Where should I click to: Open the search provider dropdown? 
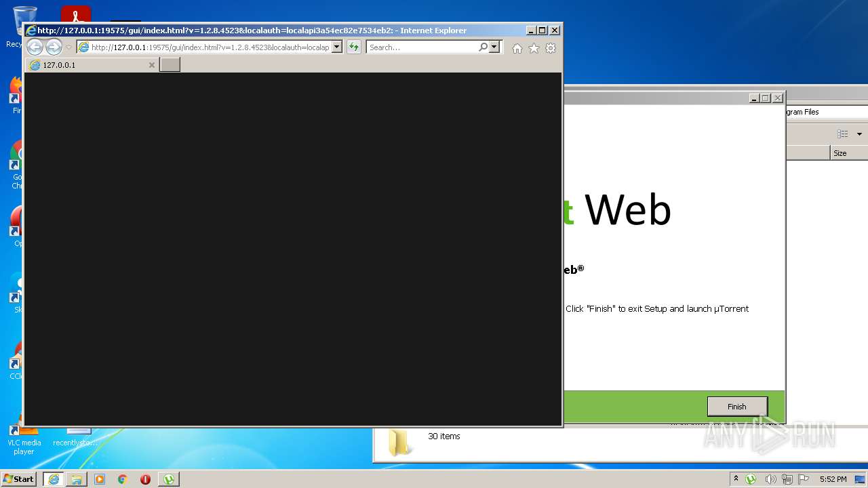[x=494, y=47]
